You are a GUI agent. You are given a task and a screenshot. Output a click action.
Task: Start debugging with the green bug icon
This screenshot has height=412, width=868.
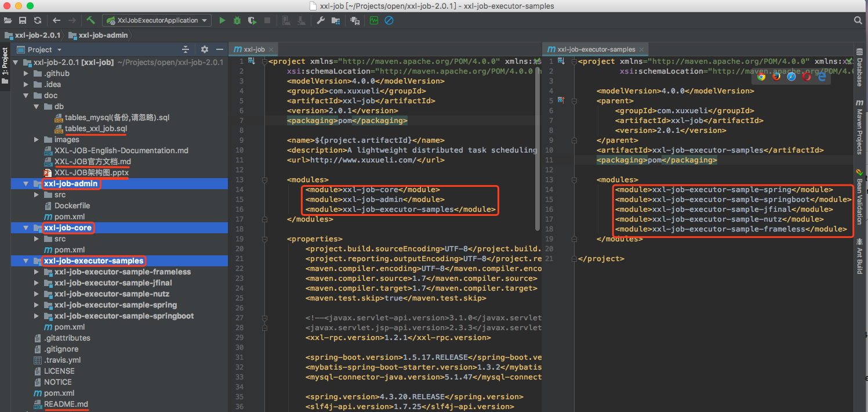237,20
